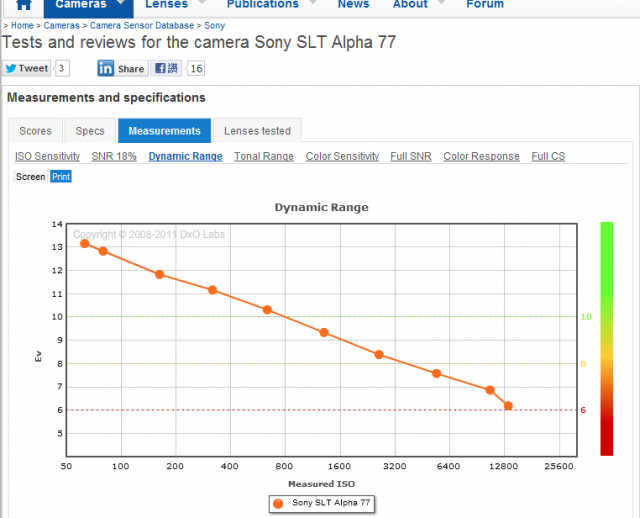Click the green 10 threshold label
640x518 pixels.
click(x=586, y=317)
